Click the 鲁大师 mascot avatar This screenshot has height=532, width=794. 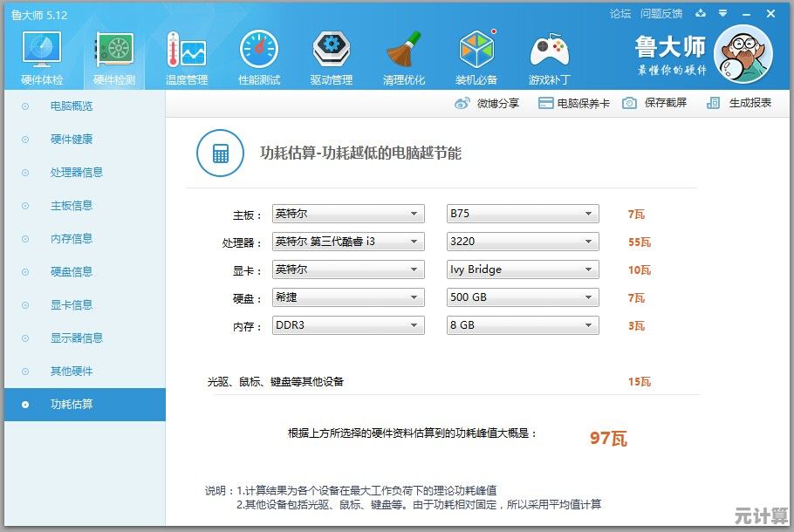click(743, 55)
